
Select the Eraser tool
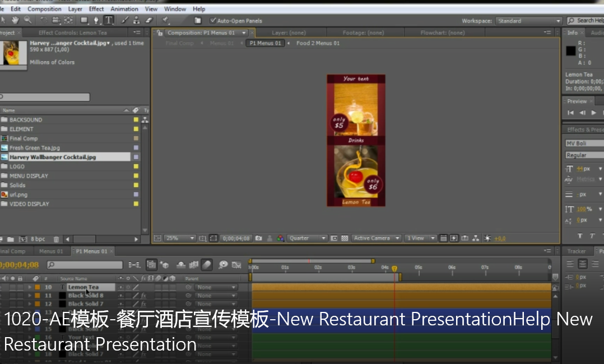(x=149, y=20)
